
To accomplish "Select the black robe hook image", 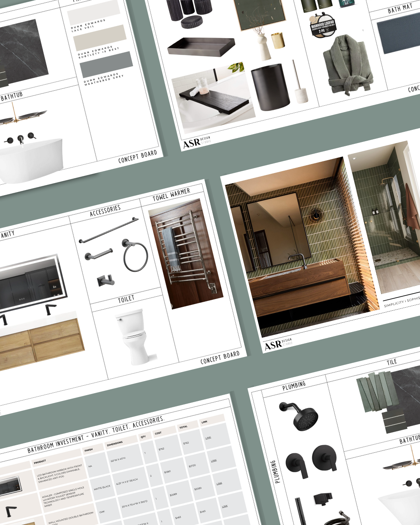I will [x=105, y=280].
